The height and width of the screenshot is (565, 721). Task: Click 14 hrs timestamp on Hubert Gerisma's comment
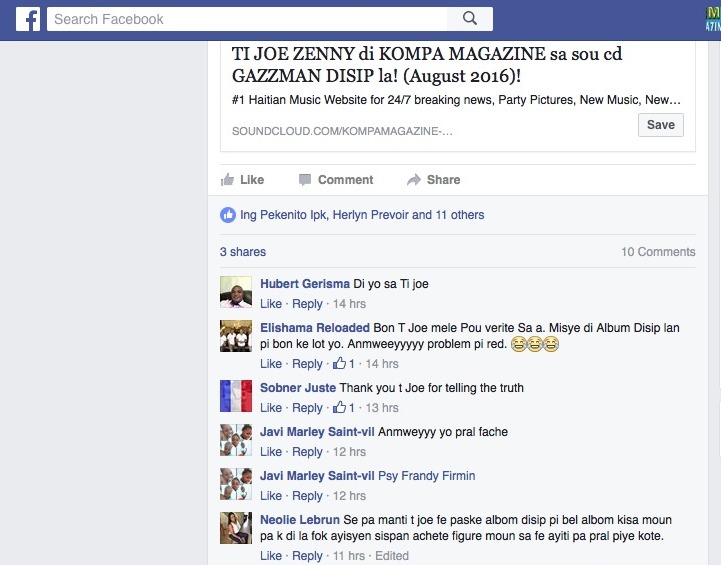pyautogui.click(x=349, y=304)
